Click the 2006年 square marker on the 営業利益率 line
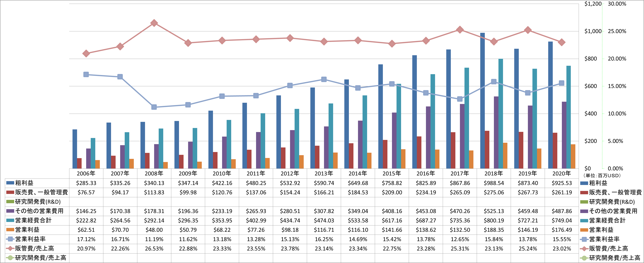The height and width of the screenshot is (263, 644). pos(86,75)
